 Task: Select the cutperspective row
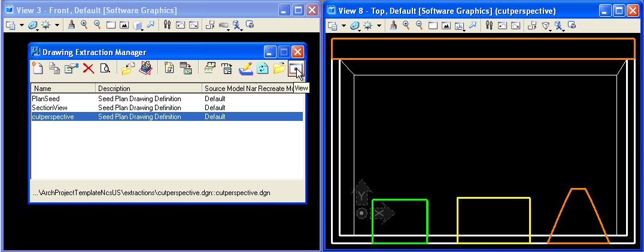click(x=167, y=117)
